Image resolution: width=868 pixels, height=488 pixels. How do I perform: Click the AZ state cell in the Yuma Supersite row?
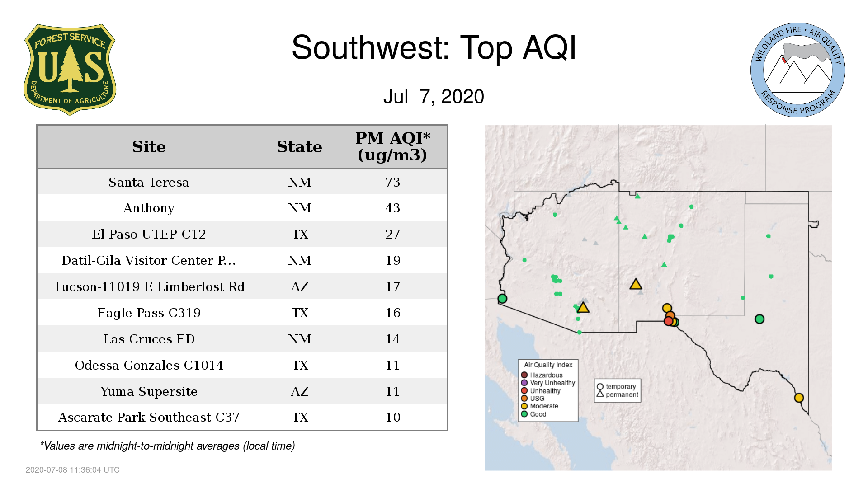tap(299, 391)
